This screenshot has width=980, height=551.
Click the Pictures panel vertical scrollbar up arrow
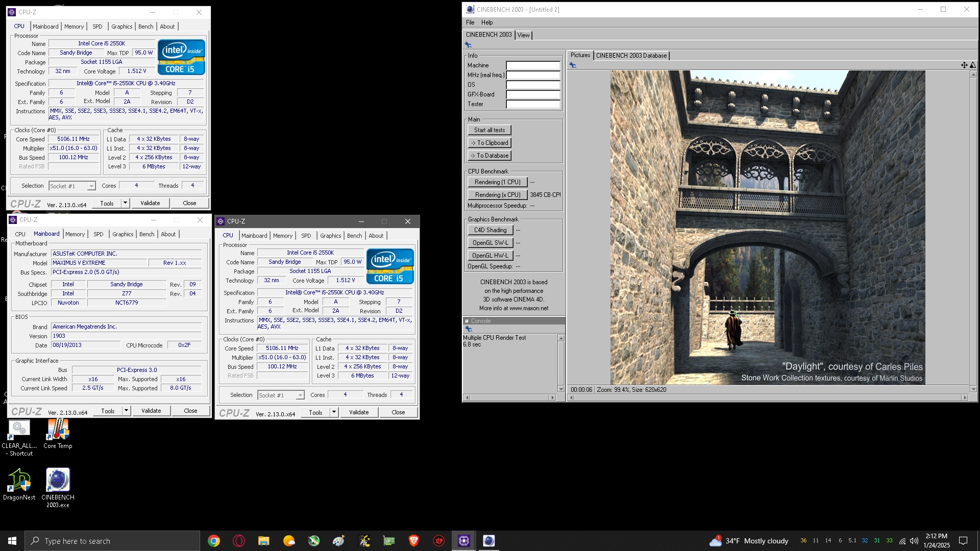pyautogui.click(x=973, y=74)
